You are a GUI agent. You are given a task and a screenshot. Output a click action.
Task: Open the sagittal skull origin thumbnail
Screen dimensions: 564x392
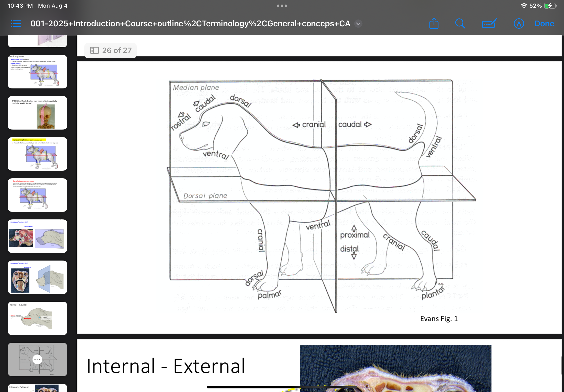pyautogui.click(x=37, y=113)
